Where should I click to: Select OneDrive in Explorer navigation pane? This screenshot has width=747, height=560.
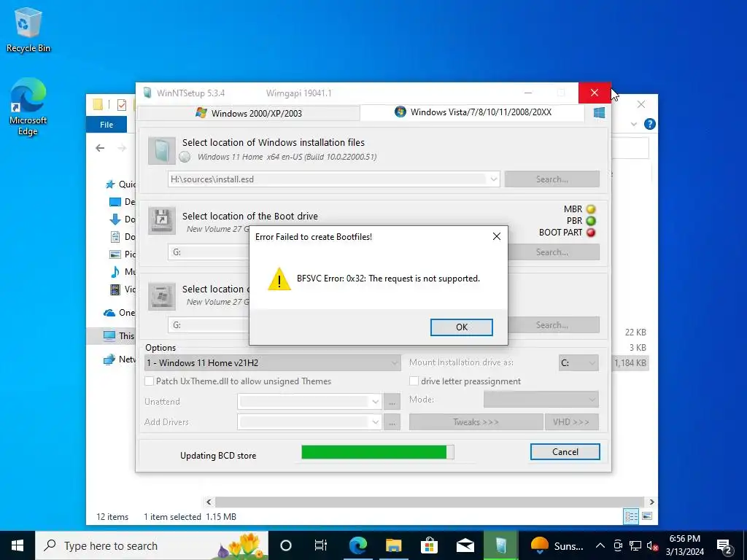coord(119,312)
